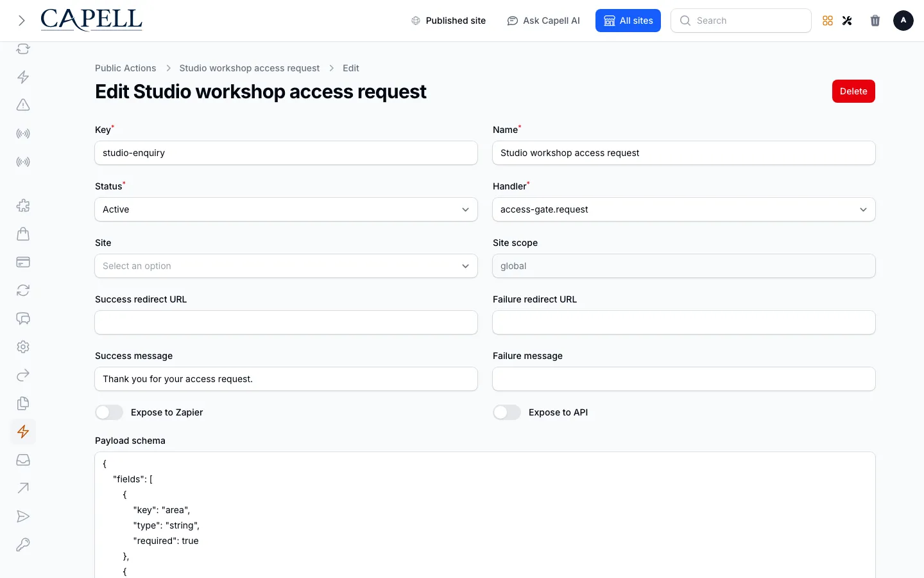The width and height of the screenshot is (924, 578).
Task: Open the chat bubbles sidebar icon
Action: click(23, 319)
